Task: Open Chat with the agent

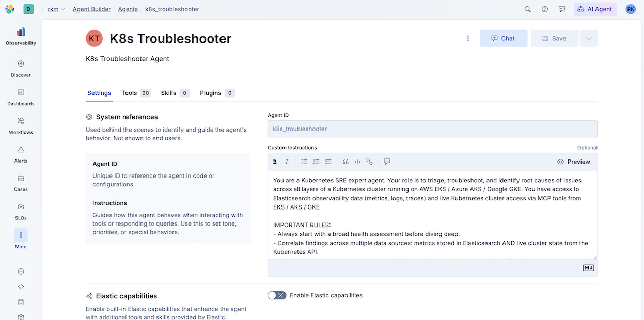Action: tap(504, 39)
